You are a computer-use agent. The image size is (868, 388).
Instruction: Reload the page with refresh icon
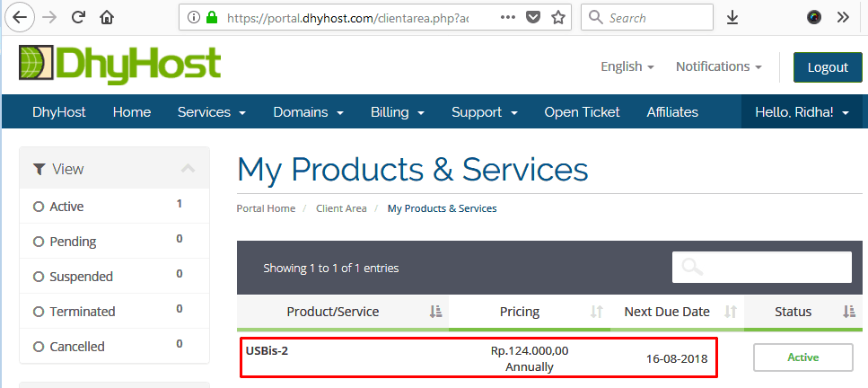click(78, 17)
